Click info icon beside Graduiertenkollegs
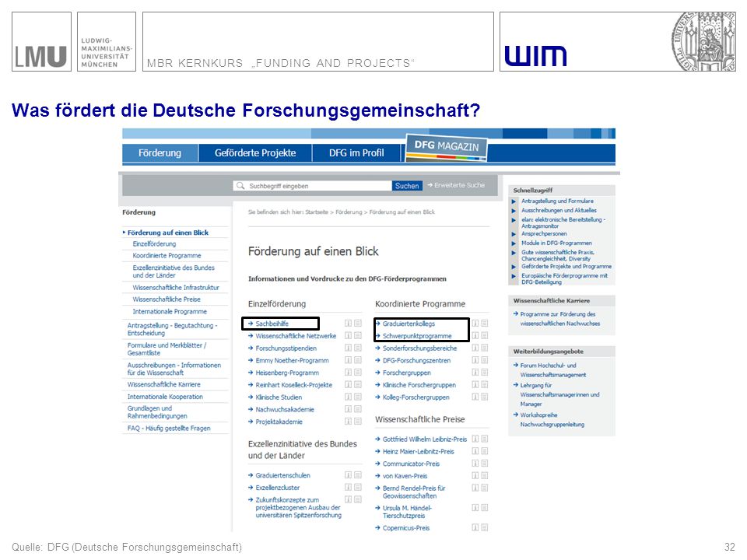This screenshot has height=560, width=747. 475,324
